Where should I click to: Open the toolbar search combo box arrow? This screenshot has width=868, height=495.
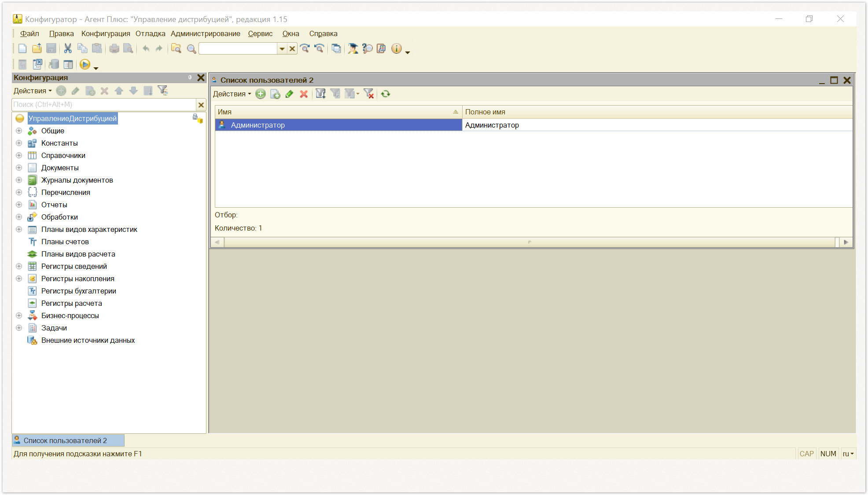coord(282,49)
